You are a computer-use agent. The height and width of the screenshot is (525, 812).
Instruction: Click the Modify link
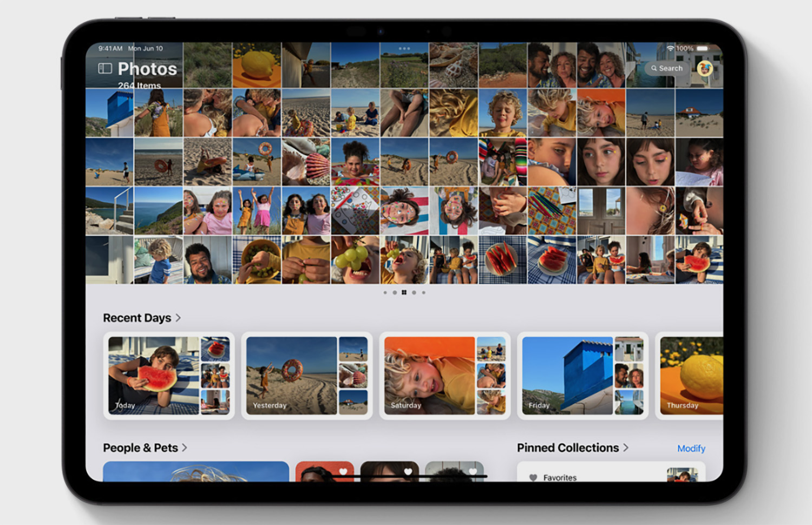[691, 448]
